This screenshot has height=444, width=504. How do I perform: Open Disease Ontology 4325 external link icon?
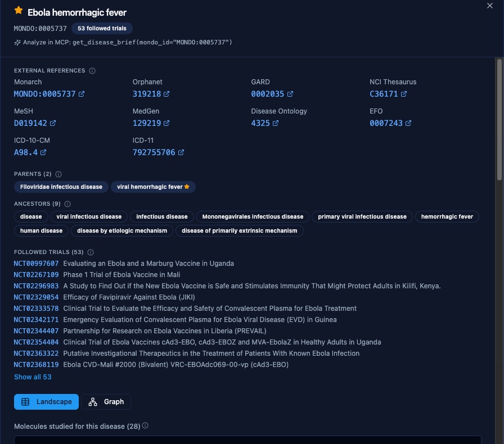point(276,123)
